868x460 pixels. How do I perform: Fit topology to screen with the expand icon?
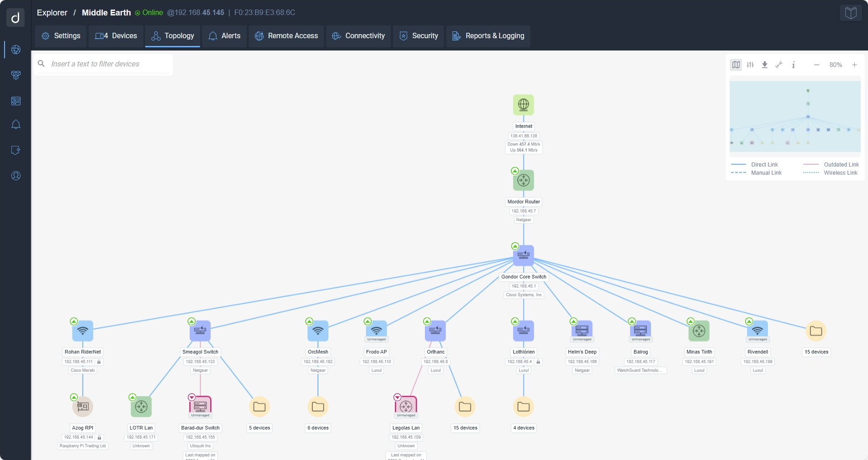click(x=779, y=65)
